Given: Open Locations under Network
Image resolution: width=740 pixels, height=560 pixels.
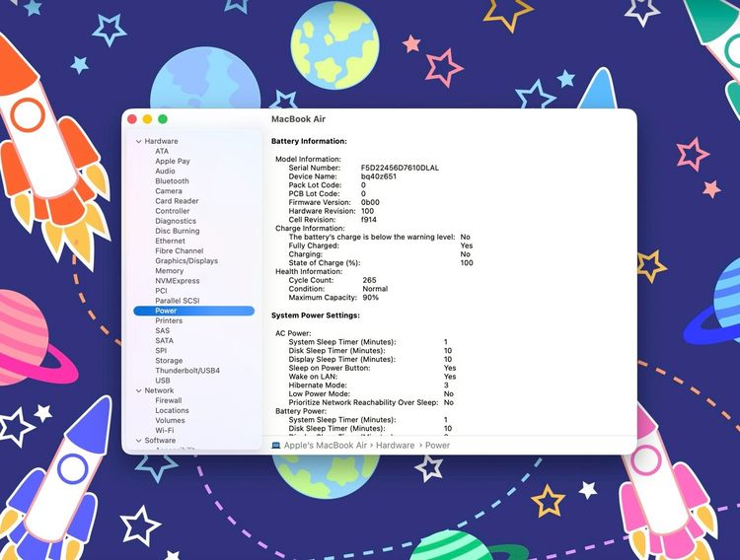Looking at the screenshot, I should point(173,410).
